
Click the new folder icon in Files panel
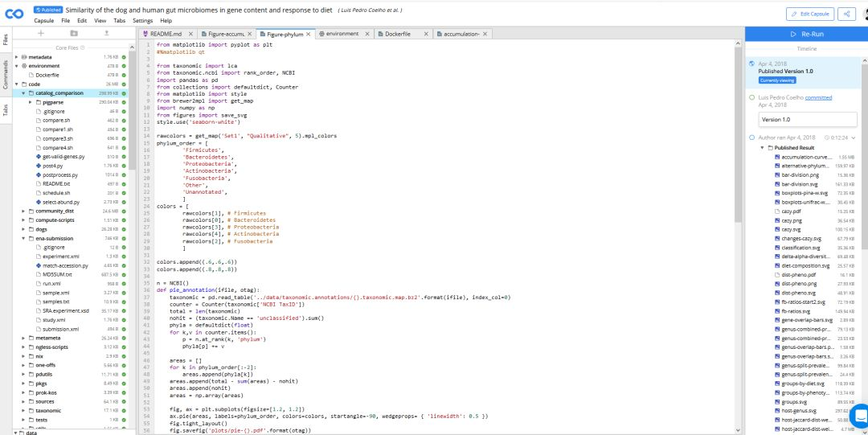[74, 33]
